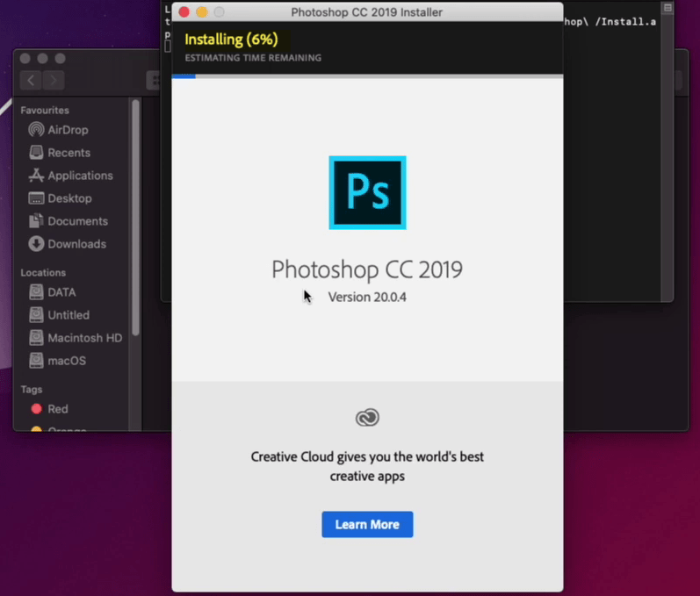Open Macintosh HD in Finder sidebar
700x596 pixels.
(85, 338)
